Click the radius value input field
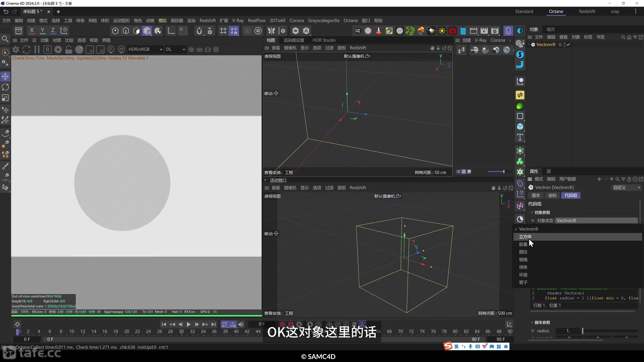Image resolution: width=644 pixels, height=362 pixels. pos(568,331)
